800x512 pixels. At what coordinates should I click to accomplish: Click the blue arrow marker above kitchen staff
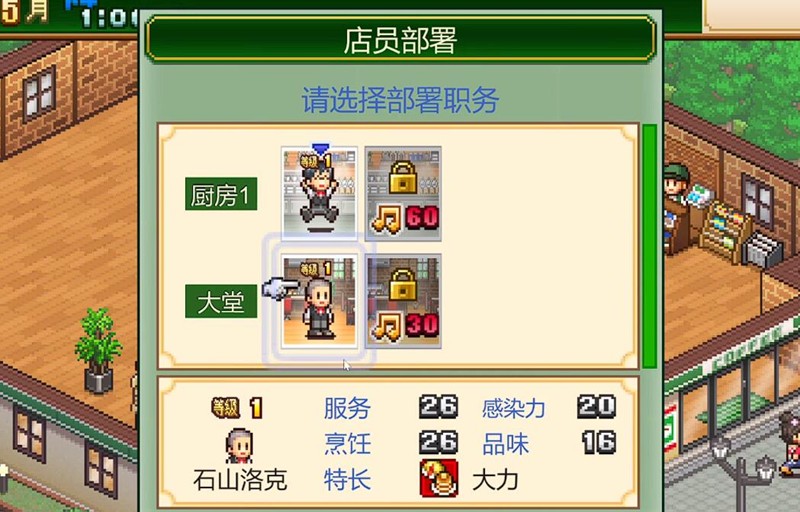click(320, 149)
